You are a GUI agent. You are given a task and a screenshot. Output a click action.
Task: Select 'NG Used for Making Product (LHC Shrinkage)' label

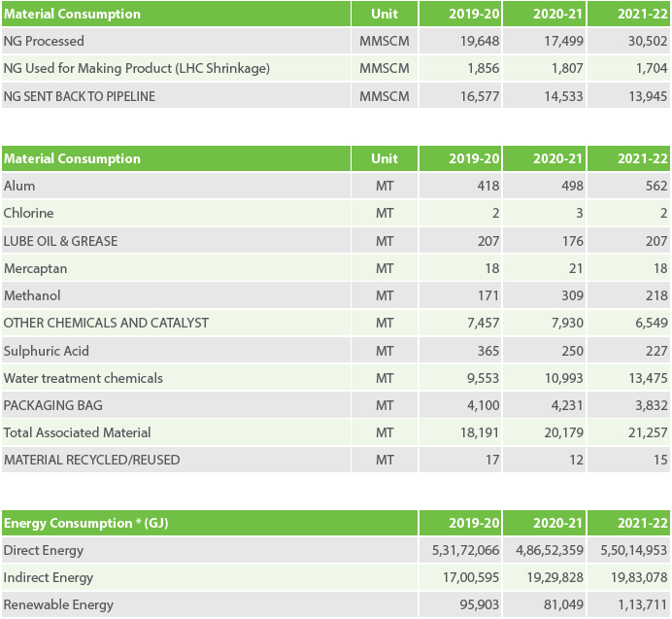pos(137,69)
